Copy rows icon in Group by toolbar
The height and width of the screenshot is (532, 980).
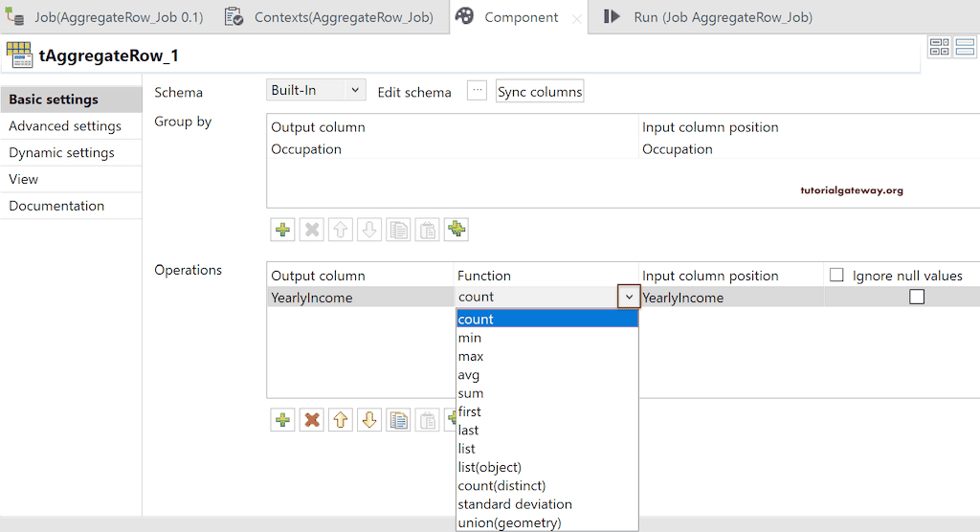[398, 230]
